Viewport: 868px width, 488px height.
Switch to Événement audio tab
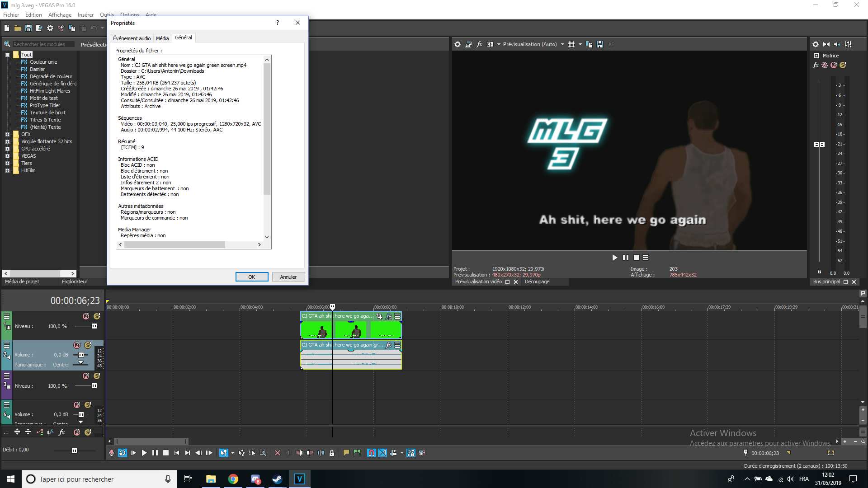click(x=132, y=38)
